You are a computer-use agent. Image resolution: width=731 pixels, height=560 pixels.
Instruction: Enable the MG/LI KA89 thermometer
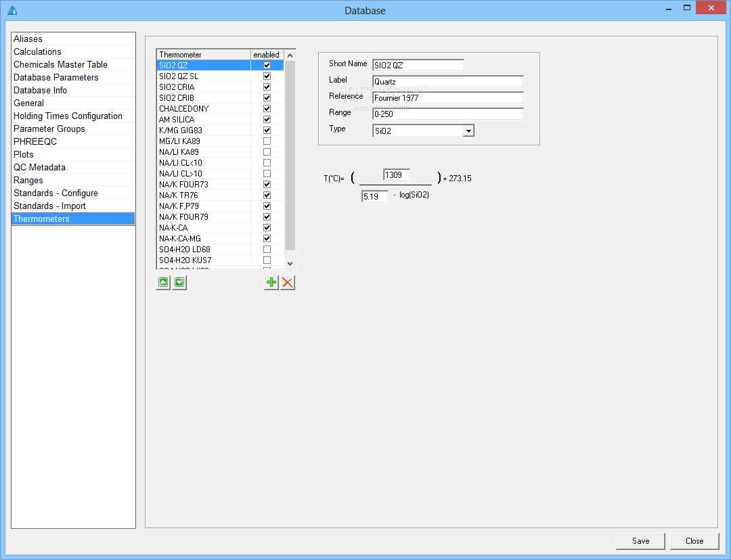(267, 141)
